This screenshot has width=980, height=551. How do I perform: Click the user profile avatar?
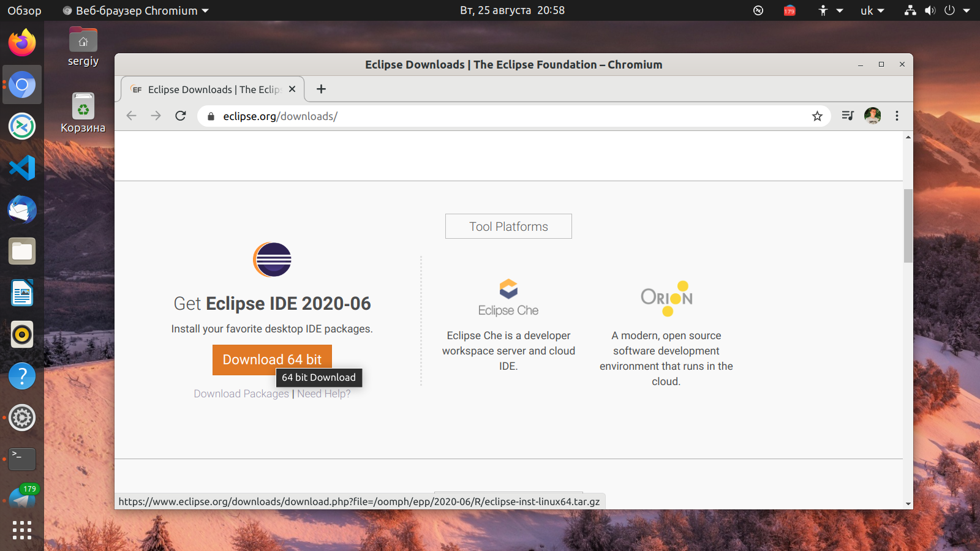872,116
